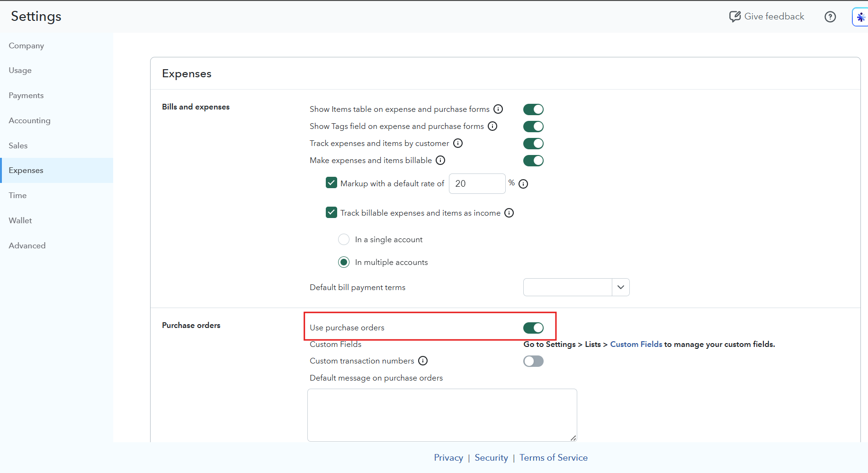Click the Default bill payment terms label
Viewport: 868px width, 473px height.
coord(358,287)
